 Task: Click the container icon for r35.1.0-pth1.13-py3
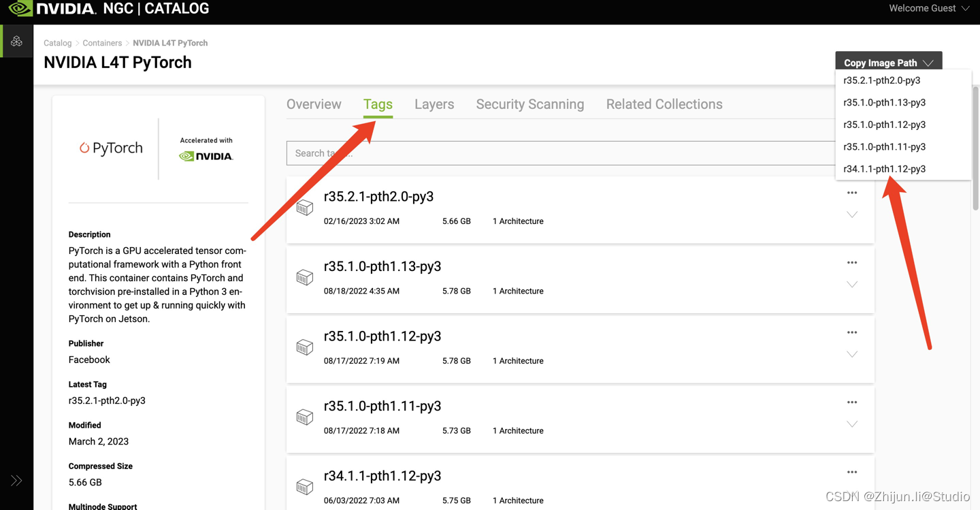(305, 277)
